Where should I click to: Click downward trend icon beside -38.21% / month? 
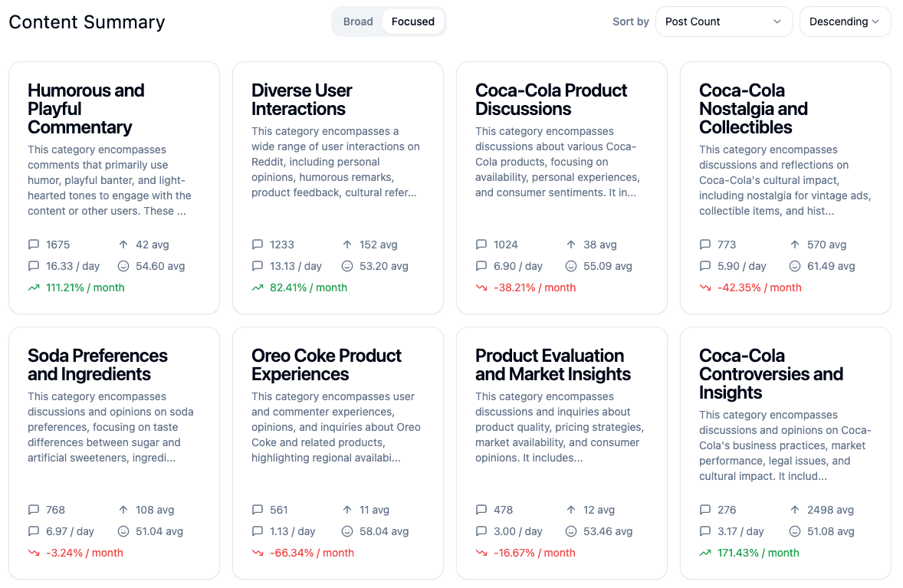[x=481, y=287]
